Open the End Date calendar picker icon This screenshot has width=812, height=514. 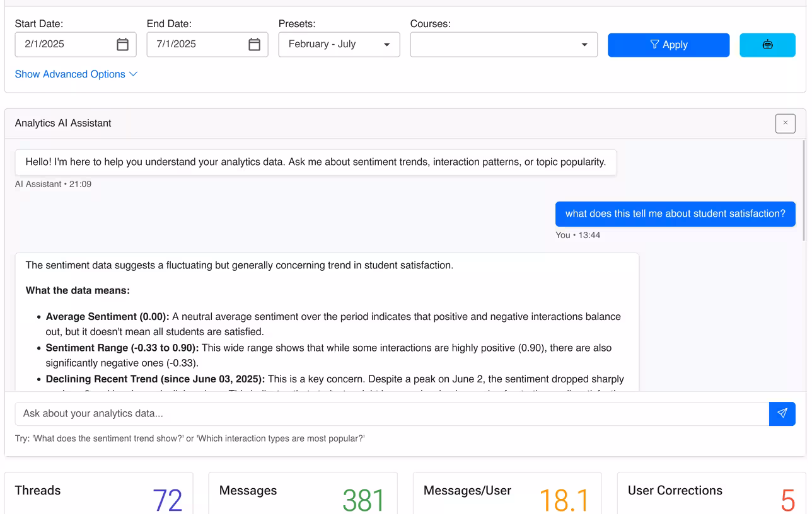[x=254, y=45]
